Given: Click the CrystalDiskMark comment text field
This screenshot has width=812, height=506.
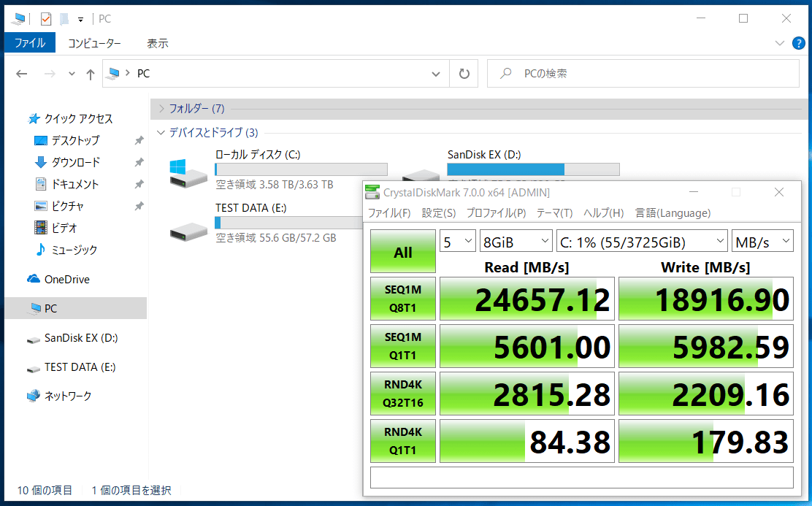Looking at the screenshot, I should [x=581, y=478].
